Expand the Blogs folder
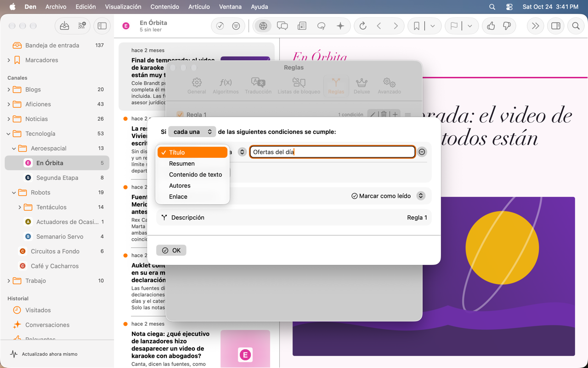The height and width of the screenshot is (368, 588). [x=9, y=90]
